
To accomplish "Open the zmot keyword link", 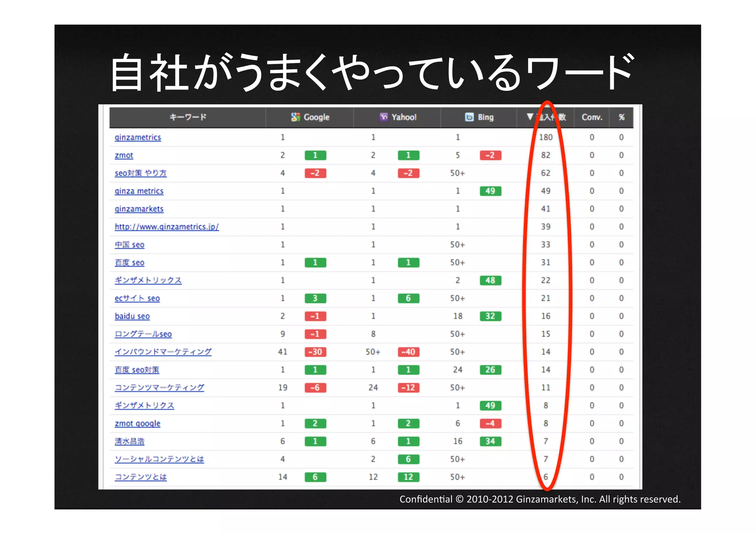I will click(124, 155).
